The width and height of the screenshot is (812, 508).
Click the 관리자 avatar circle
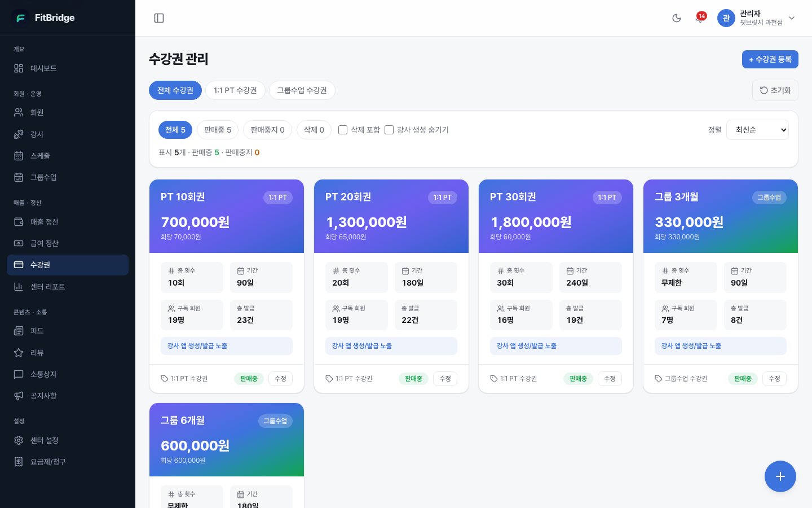(726, 18)
